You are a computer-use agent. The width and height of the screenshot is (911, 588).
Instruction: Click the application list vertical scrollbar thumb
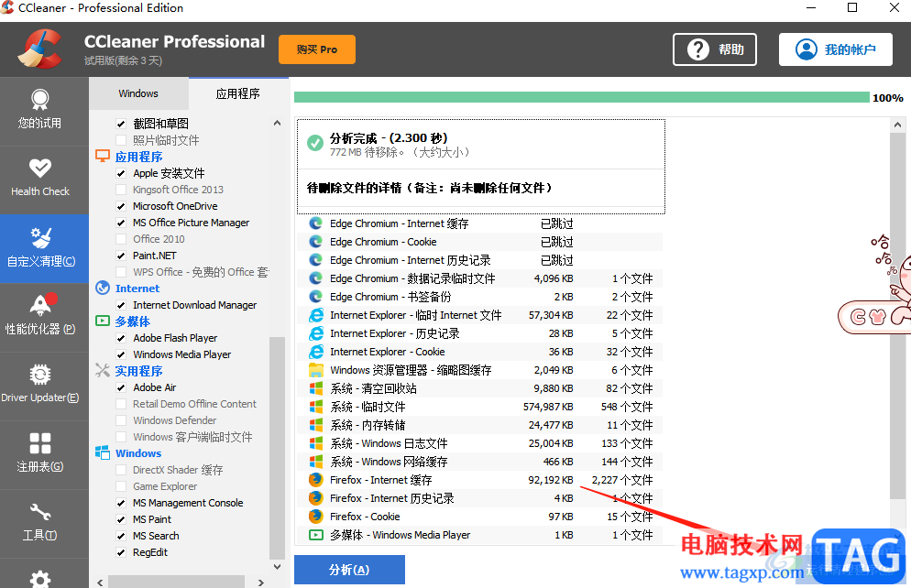pyautogui.click(x=277, y=447)
